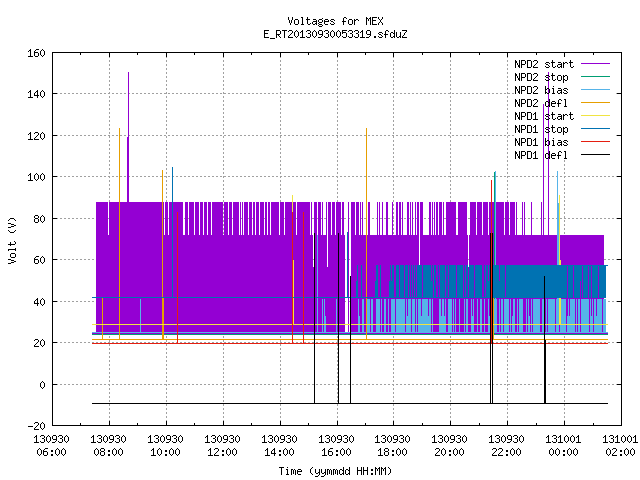Click the 'NPD1 start' legend label

544,116
